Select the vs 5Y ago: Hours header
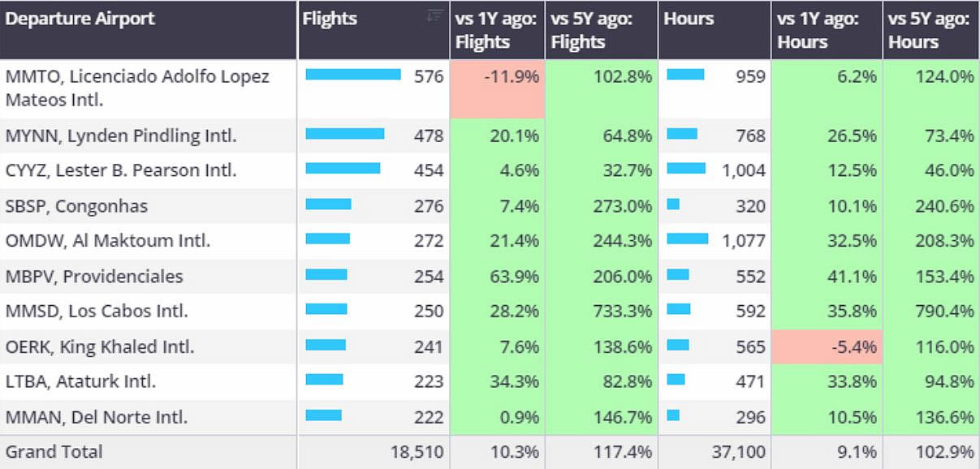The image size is (980, 469). coord(929,30)
